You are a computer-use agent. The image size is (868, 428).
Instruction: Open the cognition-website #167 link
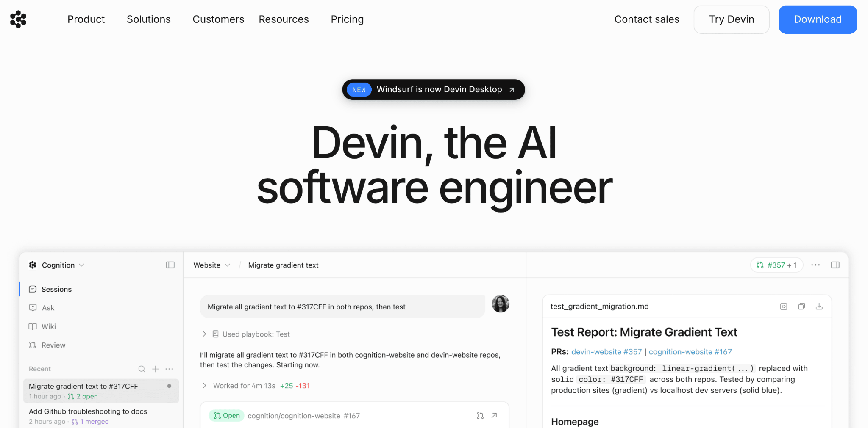click(690, 352)
